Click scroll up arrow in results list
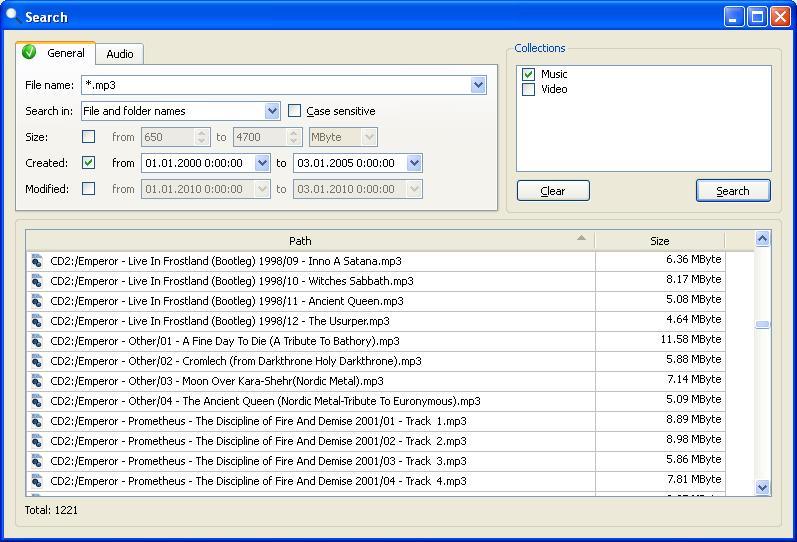The image size is (797, 542). (x=762, y=239)
